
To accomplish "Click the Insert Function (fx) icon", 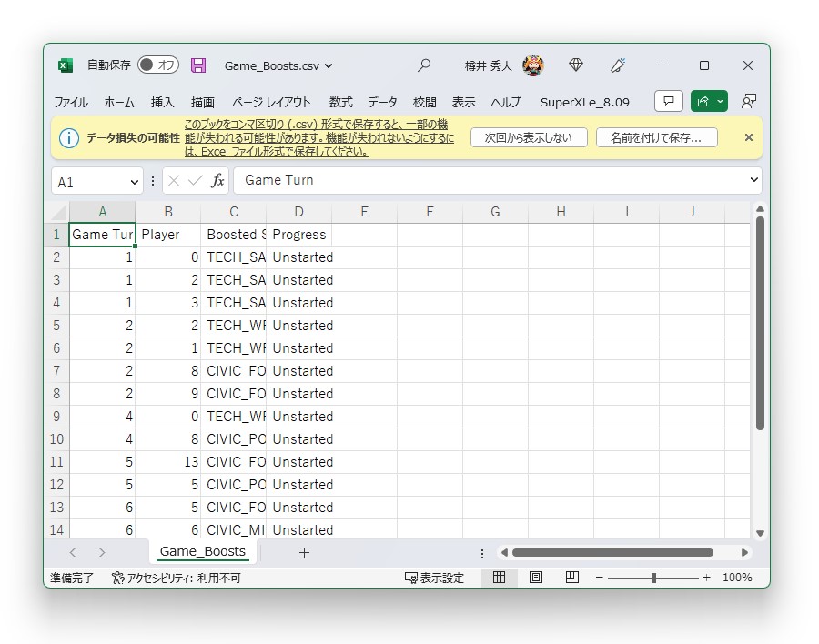I will pyautogui.click(x=217, y=180).
